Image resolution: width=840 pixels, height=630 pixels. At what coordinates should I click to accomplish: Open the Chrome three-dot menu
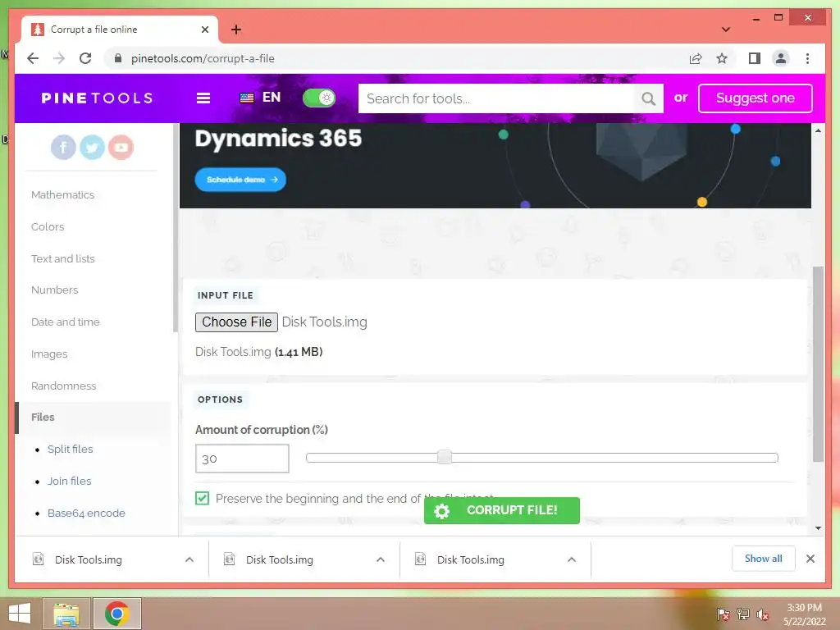(807, 58)
